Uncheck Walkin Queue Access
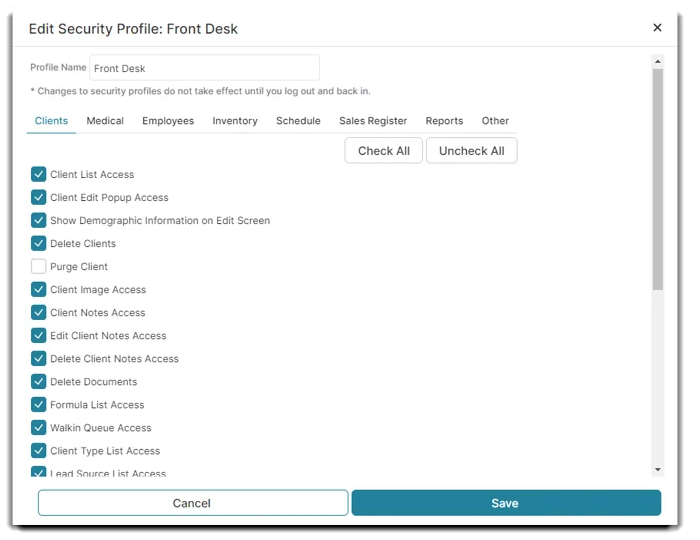 pos(39,428)
